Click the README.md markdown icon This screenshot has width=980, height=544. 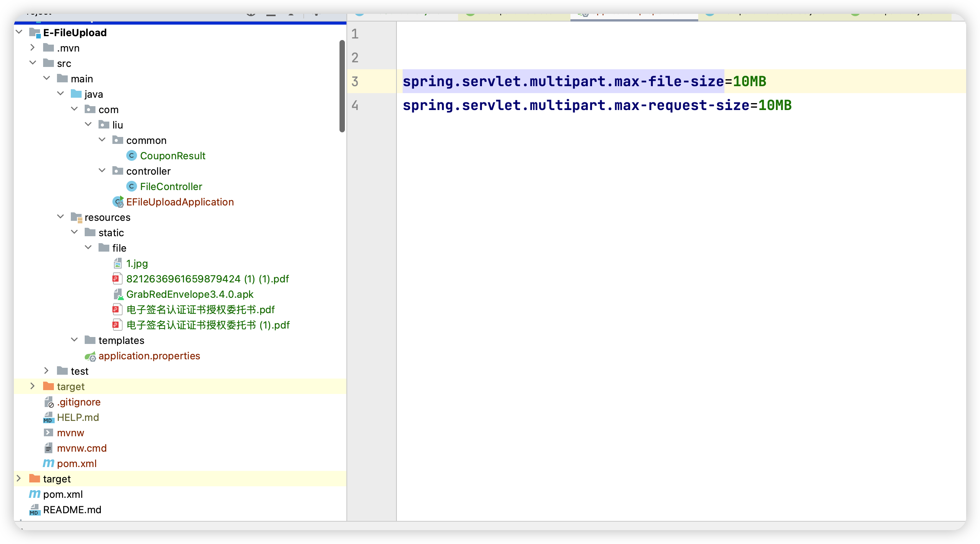click(35, 510)
